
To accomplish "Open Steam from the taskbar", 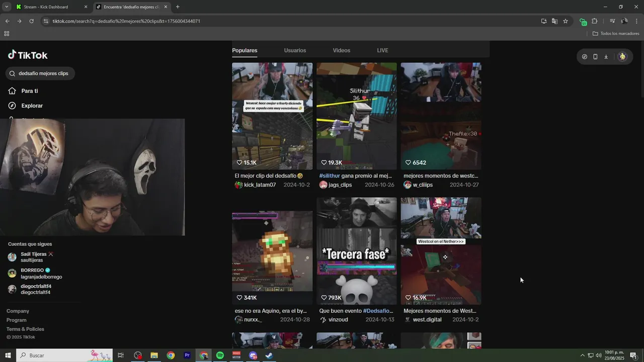I will pyautogui.click(x=269, y=355).
